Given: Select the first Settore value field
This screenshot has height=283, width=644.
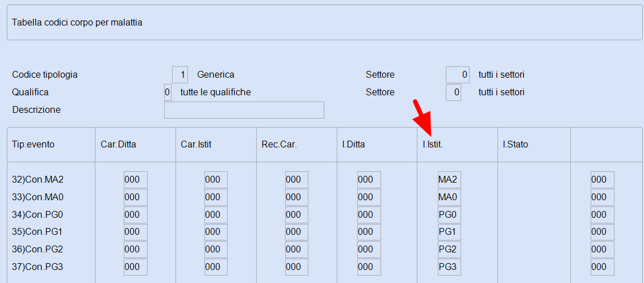Looking at the screenshot, I should pyautogui.click(x=458, y=75).
